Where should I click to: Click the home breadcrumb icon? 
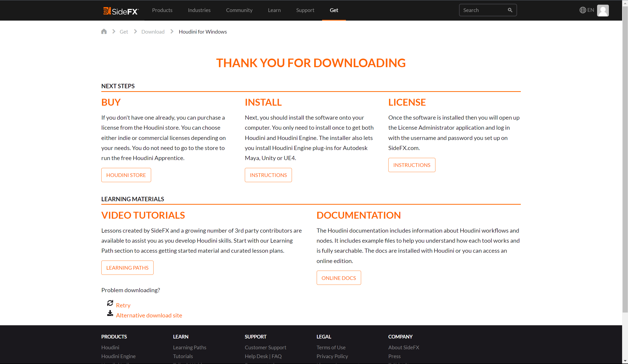(x=104, y=31)
